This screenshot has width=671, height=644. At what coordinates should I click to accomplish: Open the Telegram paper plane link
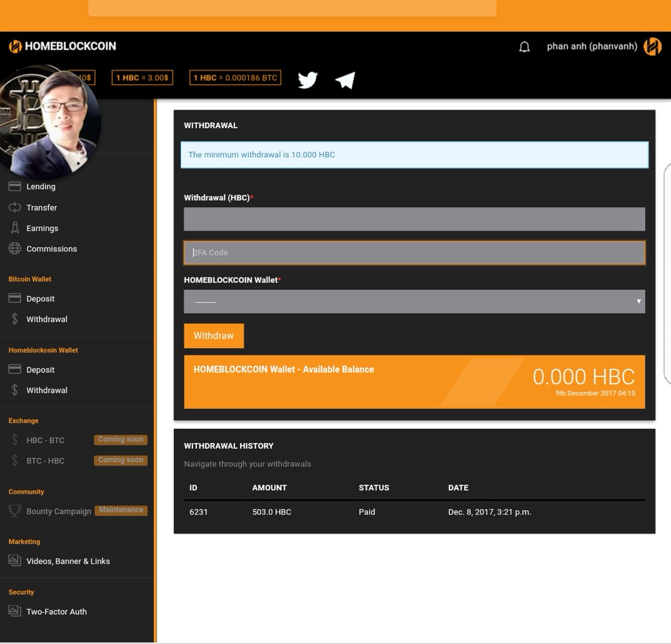click(345, 80)
